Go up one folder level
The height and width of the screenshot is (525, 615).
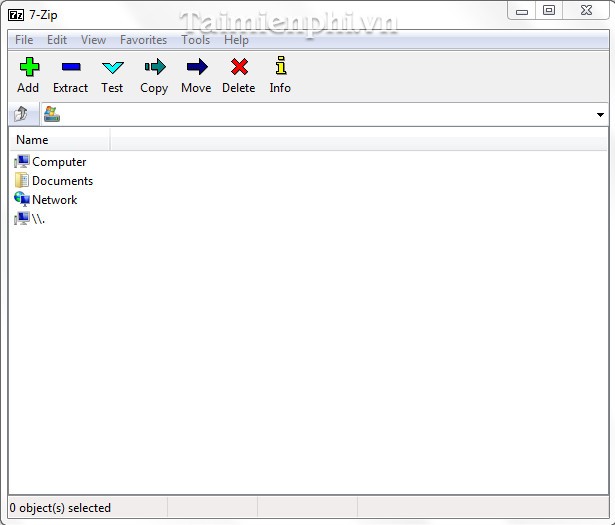21,114
